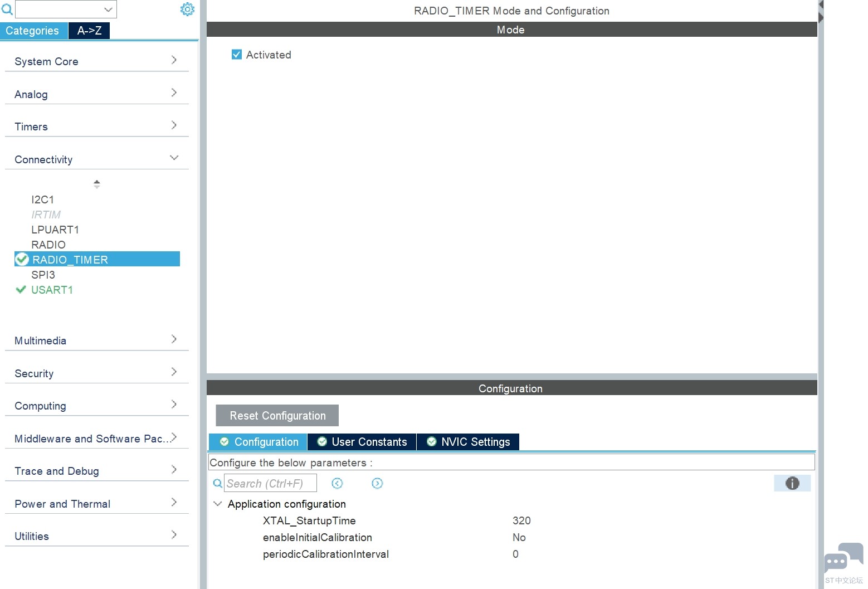868x589 pixels.
Task: Expand the Computing category
Action: [x=97, y=405]
